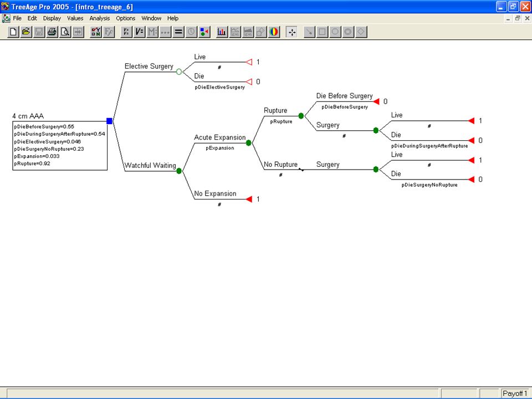The width and height of the screenshot is (532, 399).
Task: Click the variables list V= icon with stacked lines
Action: [126, 32]
